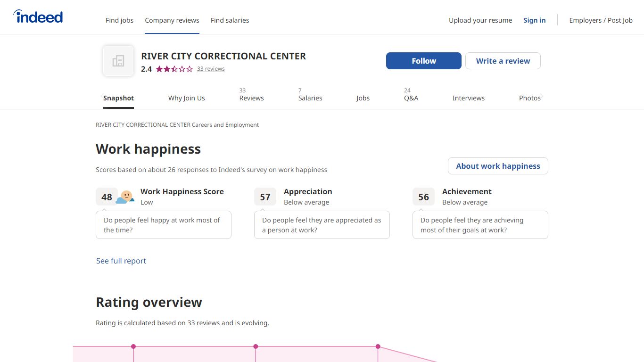Click the Appreciation score 57 badge
The height and width of the screenshot is (362, 644).
tap(265, 197)
